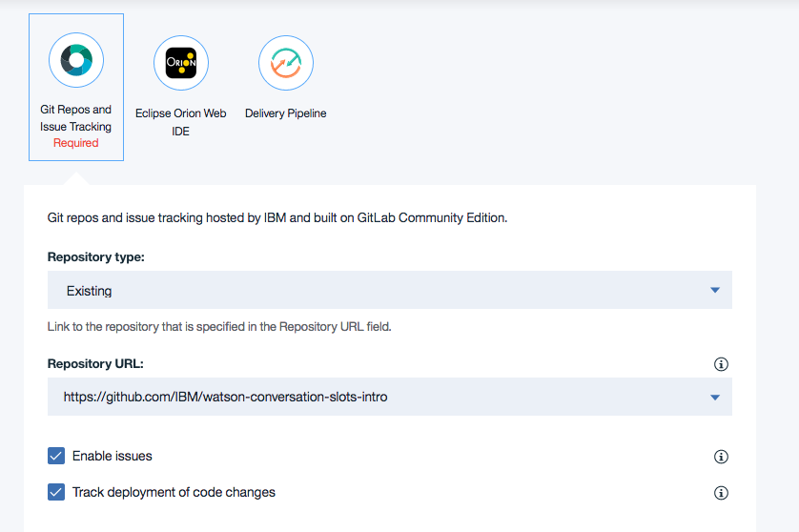Toggle the Enable issues checkbox
Screen dimensions: 799x532
click(x=56, y=456)
